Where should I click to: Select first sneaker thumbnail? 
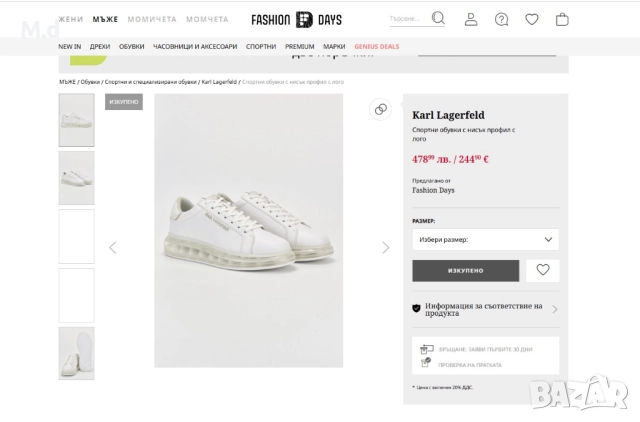click(x=77, y=120)
